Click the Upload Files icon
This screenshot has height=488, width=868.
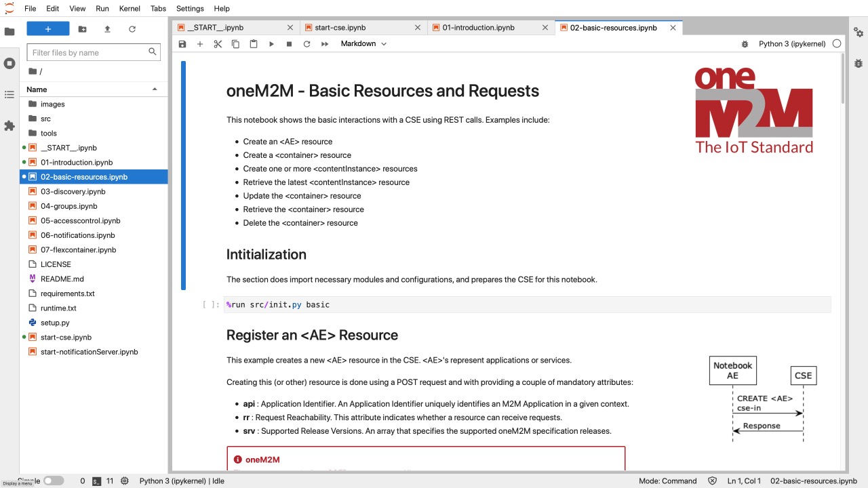(x=107, y=29)
